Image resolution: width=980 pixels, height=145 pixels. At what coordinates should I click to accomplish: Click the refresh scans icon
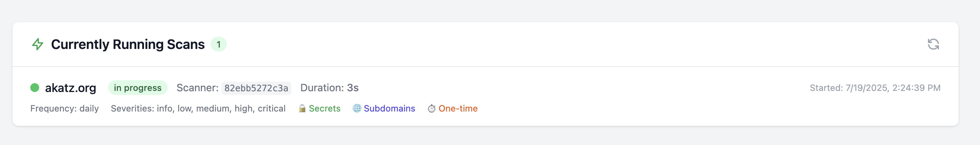coord(933,45)
